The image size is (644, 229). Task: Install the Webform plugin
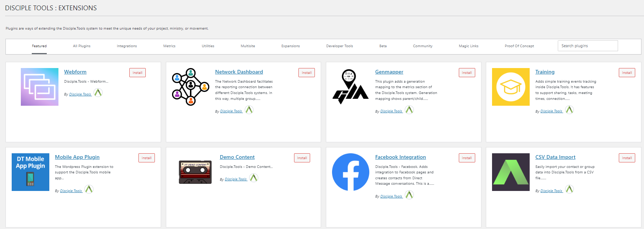137,73
